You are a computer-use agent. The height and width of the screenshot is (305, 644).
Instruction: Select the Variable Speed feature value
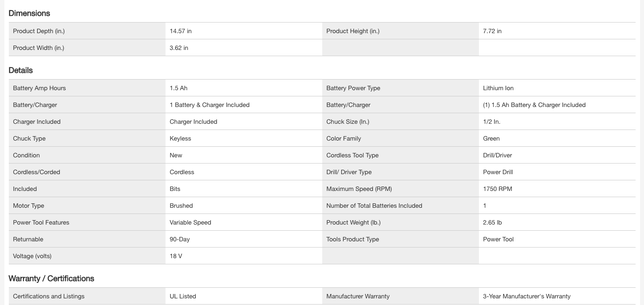pyautogui.click(x=190, y=222)
